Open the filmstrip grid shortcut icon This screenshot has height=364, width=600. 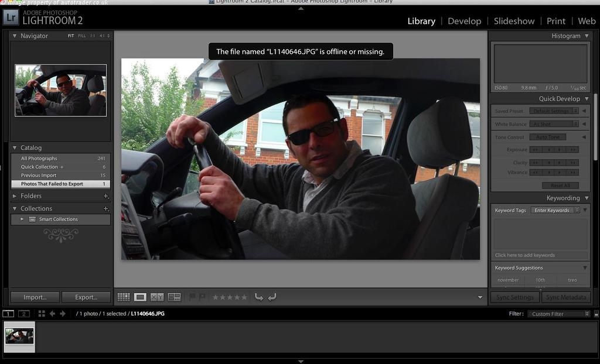[42, 314]
